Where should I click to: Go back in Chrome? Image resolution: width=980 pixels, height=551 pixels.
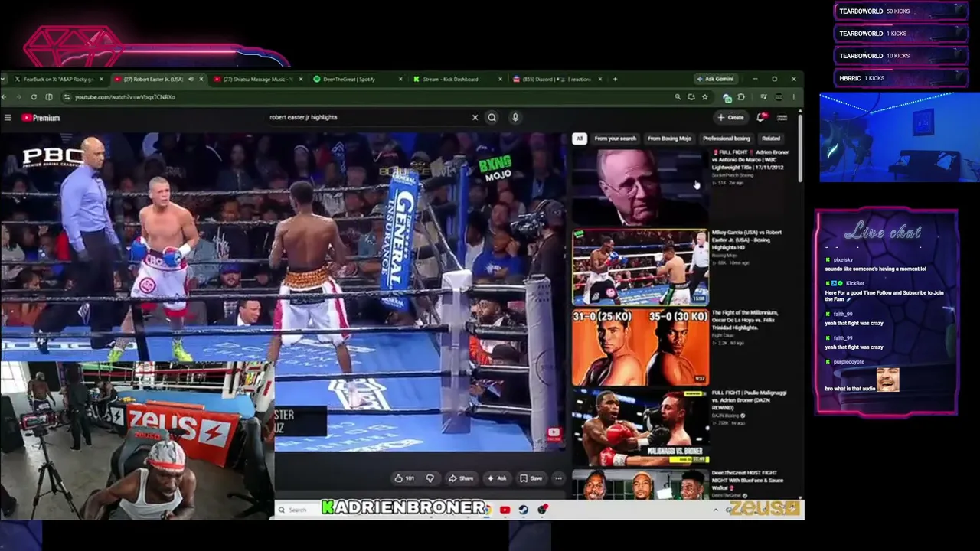pos(5,97)
